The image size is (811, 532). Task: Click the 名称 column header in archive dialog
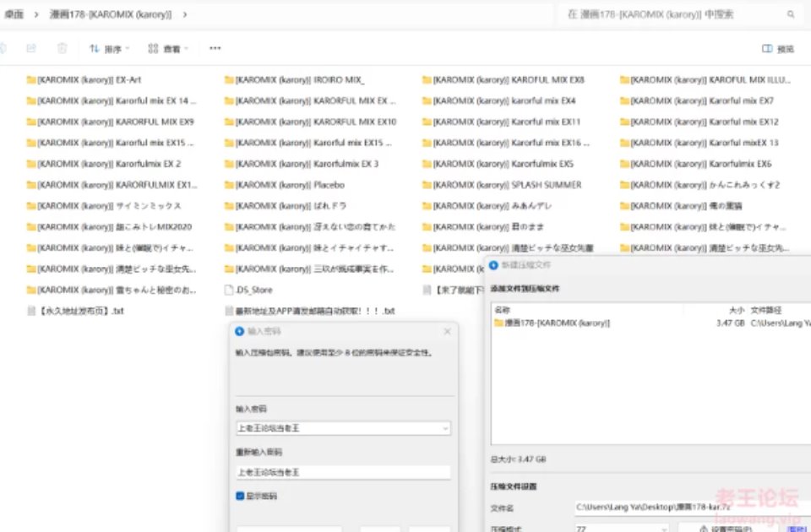[x=502, y=310]
